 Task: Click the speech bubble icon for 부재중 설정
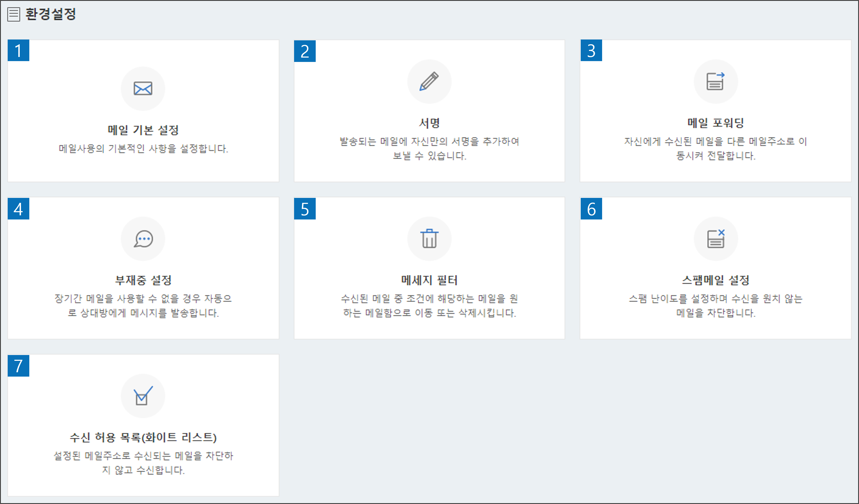(x=143, y=239)
